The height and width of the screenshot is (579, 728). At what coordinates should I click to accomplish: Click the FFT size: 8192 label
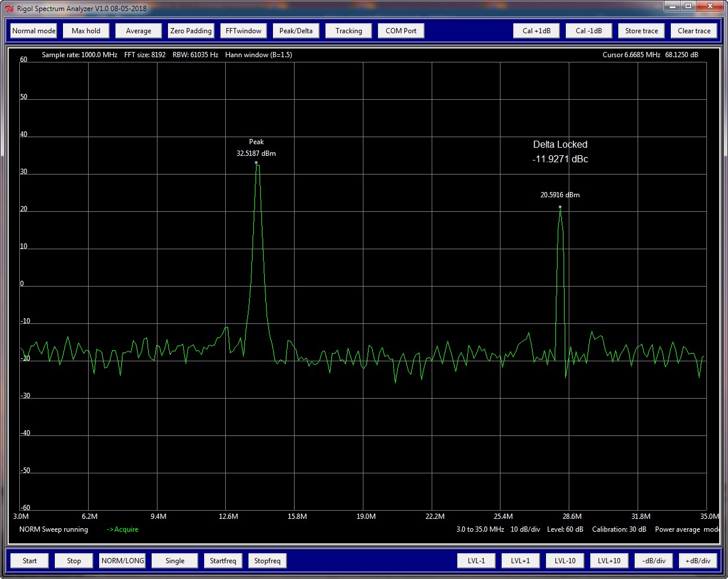coord(145,55)
